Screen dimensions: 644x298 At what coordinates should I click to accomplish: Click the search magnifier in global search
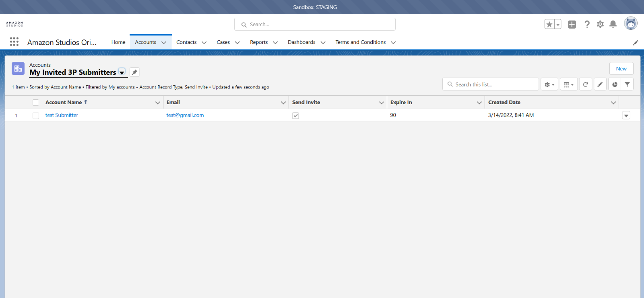tap(244, 25)
